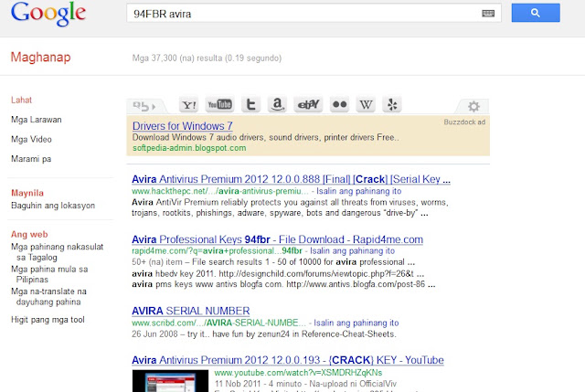This screenshot has height=392, width=585.
Task: Select the Yelp icon in Buzzdock toolbar
Action: tap(392, 105)
